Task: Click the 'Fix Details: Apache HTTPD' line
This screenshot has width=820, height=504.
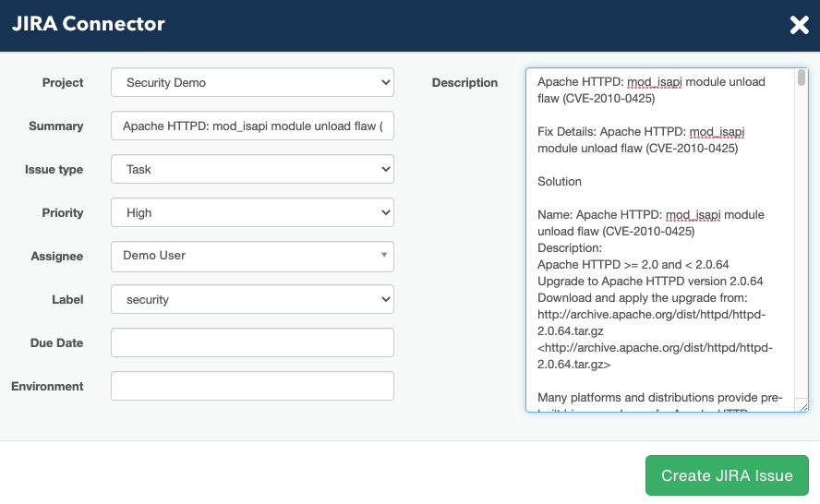Action: pos(641,132)
